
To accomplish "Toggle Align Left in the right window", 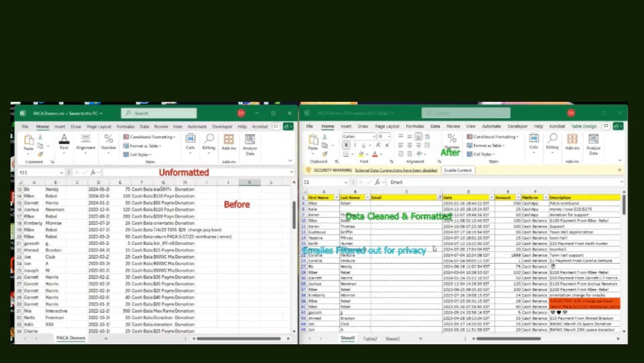I will click(x=401, y=145).
